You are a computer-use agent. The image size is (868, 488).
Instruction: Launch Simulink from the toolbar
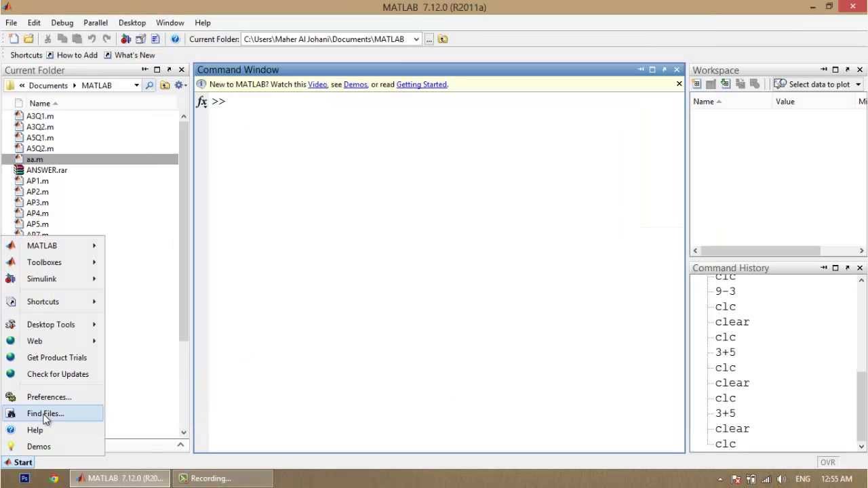(125, 39)
